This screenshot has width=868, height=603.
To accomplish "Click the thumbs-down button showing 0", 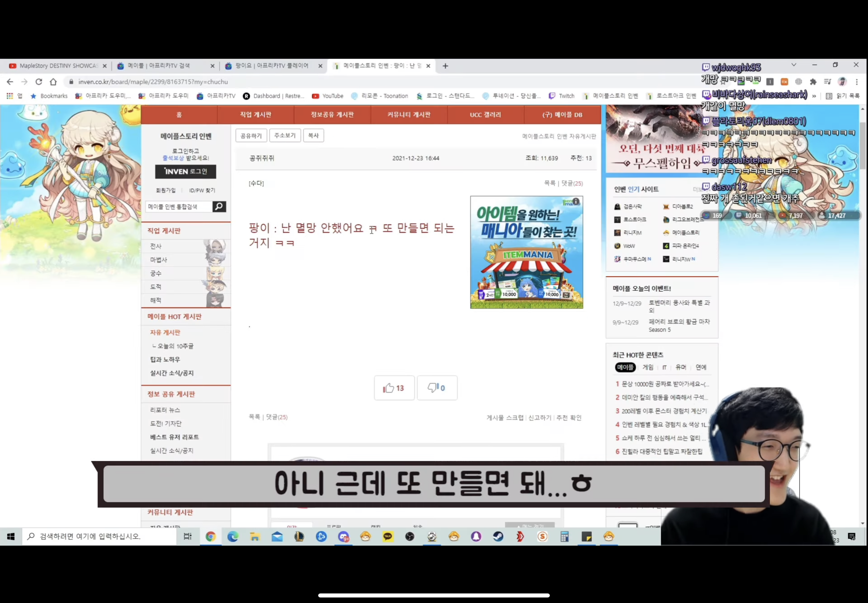I will 437,388.
